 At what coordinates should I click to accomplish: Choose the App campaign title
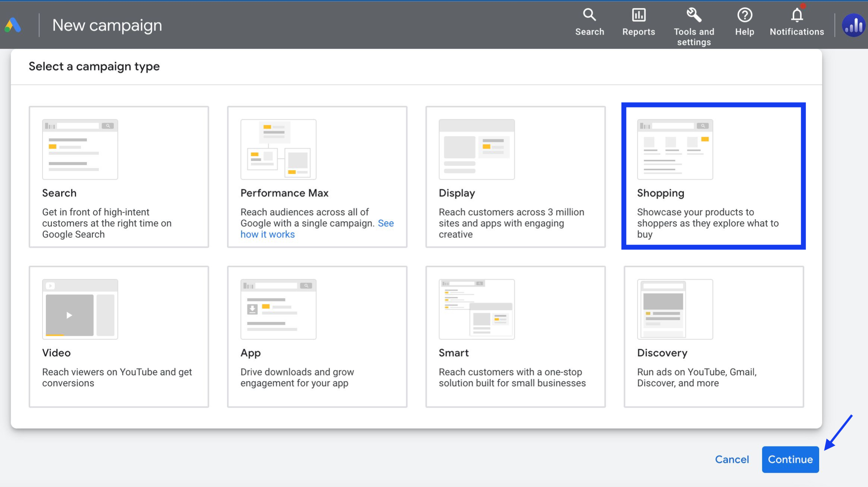coord(250,353)
